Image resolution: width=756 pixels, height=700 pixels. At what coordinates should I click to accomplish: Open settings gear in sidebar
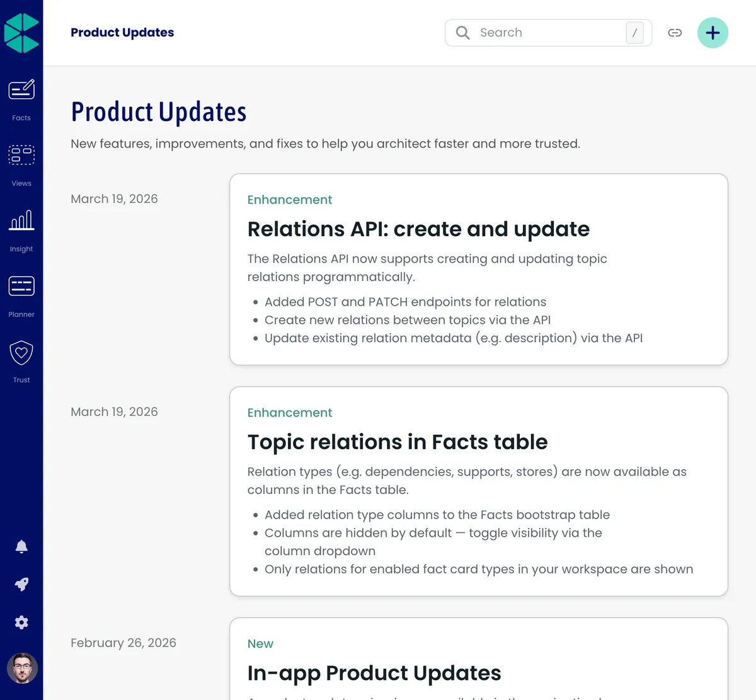pyautogui.click(x=21, y=623)
